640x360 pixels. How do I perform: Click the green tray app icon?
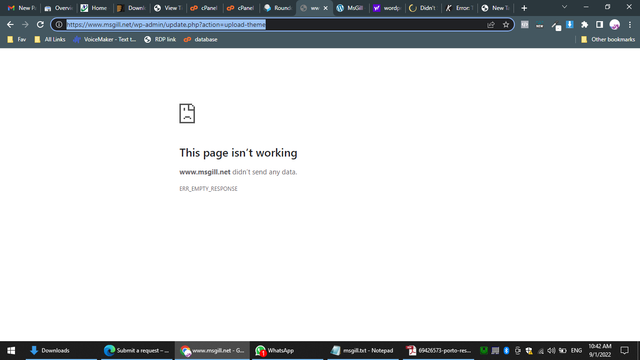point(484,350)
